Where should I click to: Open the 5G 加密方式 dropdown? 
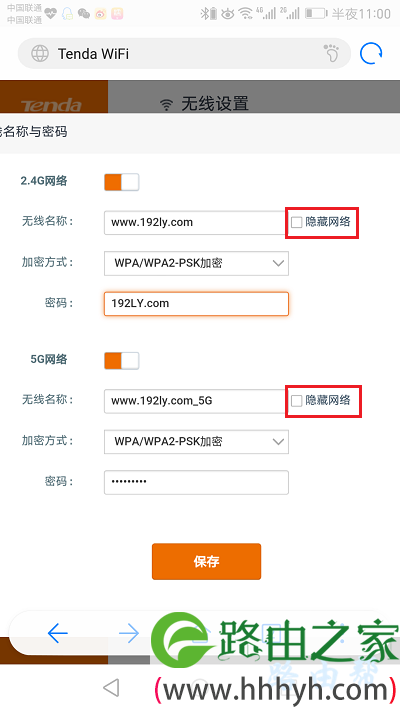[x=196, y=442]
